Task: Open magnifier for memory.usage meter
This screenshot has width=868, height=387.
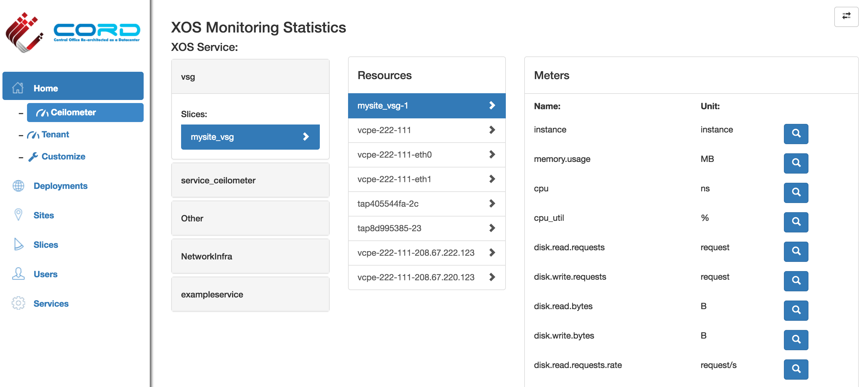Action: (x=796, y=163)
